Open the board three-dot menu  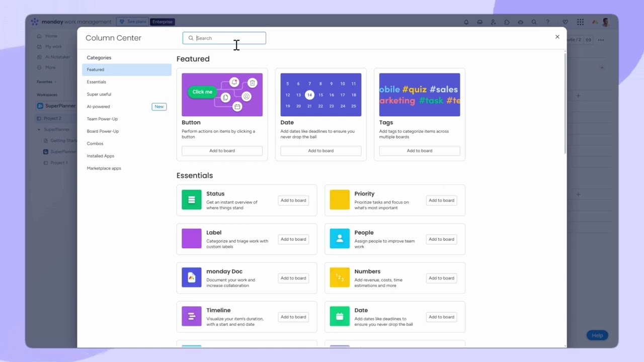tap(601, 40)
